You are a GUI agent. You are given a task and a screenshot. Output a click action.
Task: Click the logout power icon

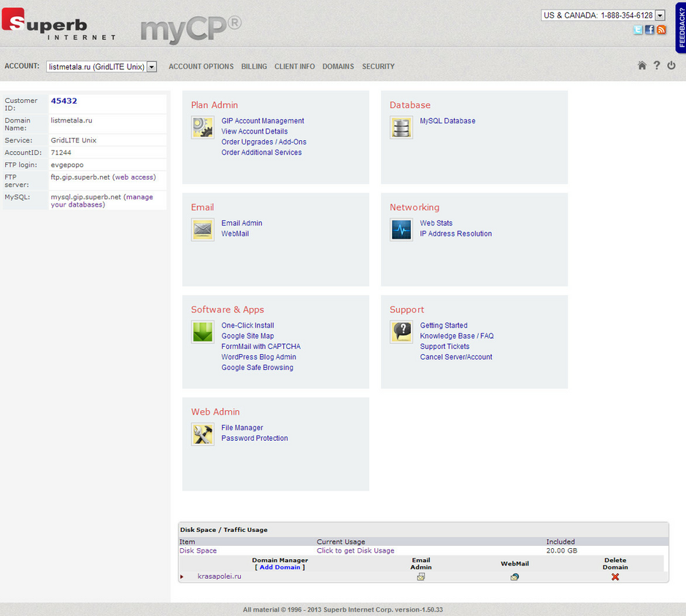point(671,66)
